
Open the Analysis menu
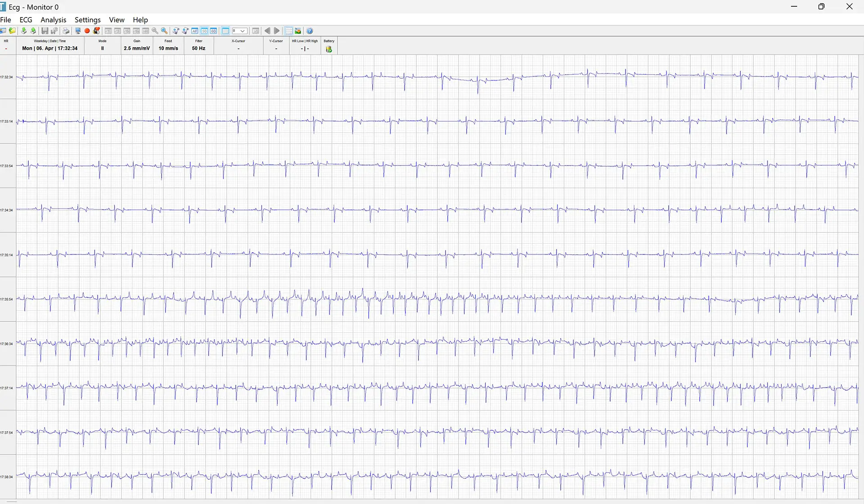point(53,20)
